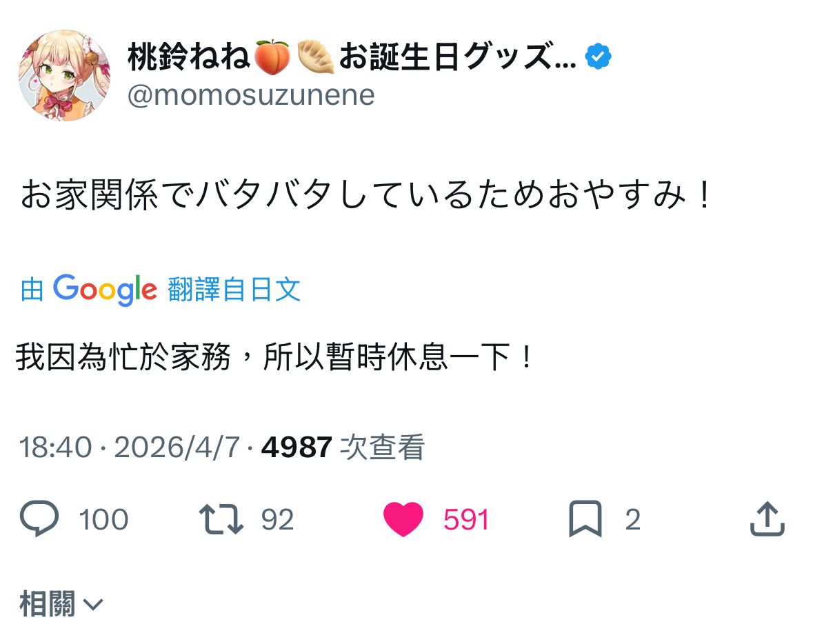Click the blue verified badge
The width and height of the screenshot is (813, 644).
599,58
